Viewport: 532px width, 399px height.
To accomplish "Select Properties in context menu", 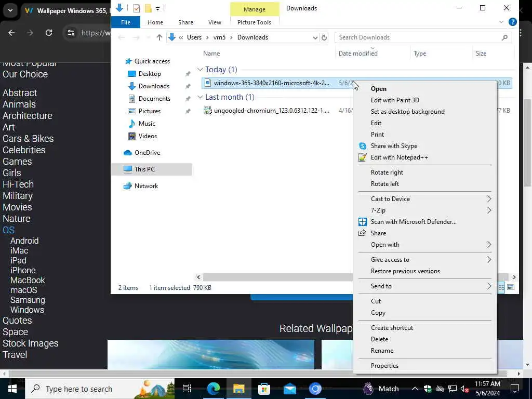I will pyautogui.click(x=384, y=366).
